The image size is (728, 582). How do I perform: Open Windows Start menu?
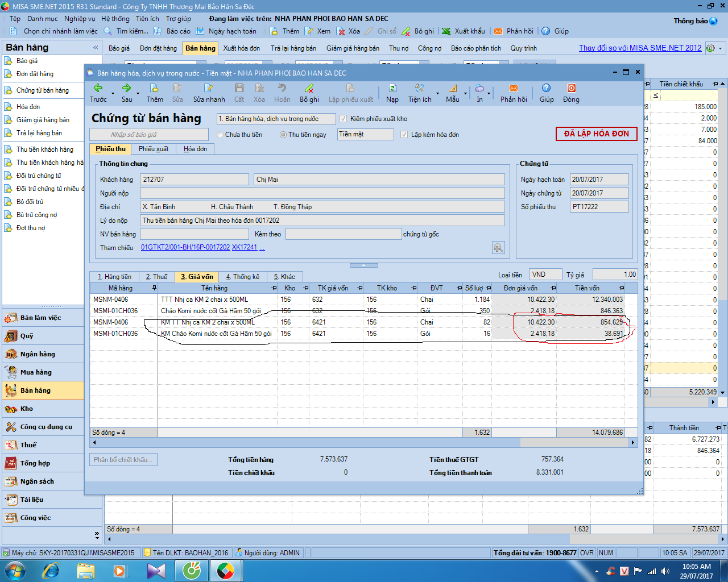(15, 570)
